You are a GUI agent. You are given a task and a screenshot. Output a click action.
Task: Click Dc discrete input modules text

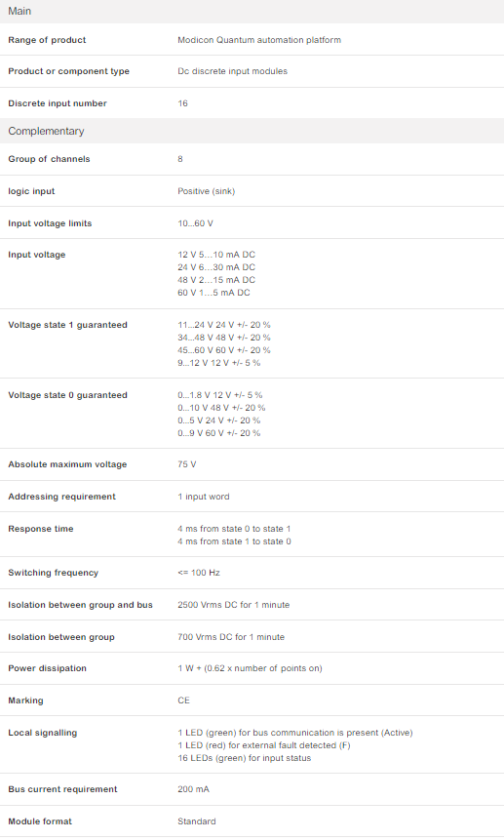[233, 71]
